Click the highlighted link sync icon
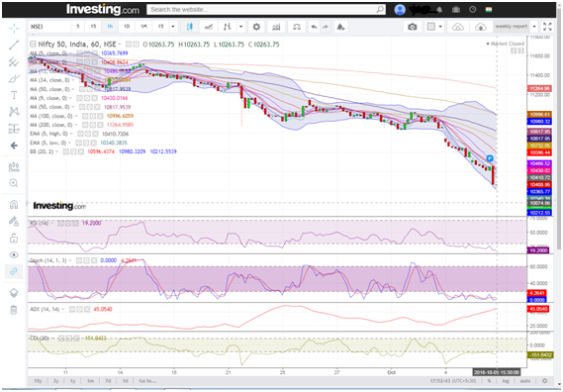The width and height of the screenshot is (563, 392). pyautogui.click(x=14, y=271)
